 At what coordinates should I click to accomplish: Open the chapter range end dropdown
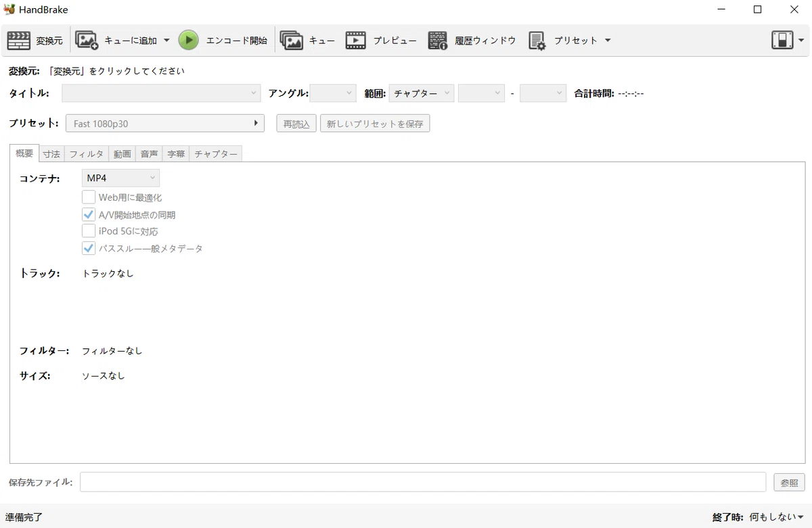pyautogui.click(x=543, y=93)
